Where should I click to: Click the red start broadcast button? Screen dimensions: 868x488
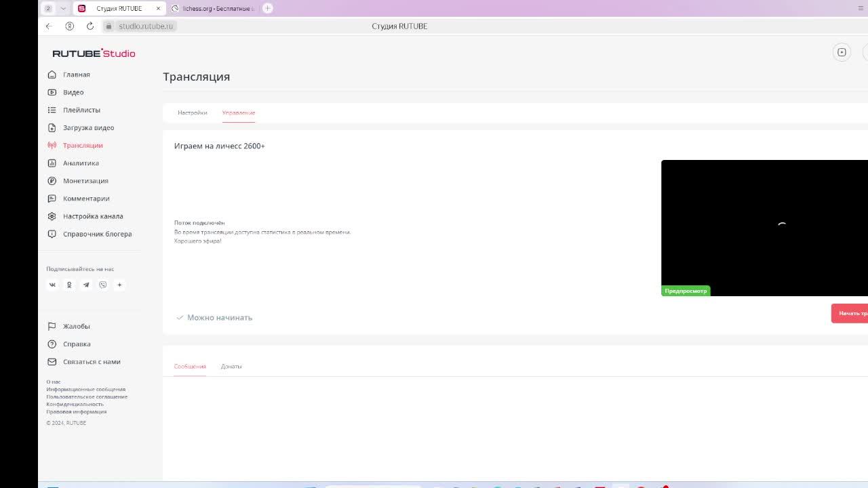(x=850, y=313)
